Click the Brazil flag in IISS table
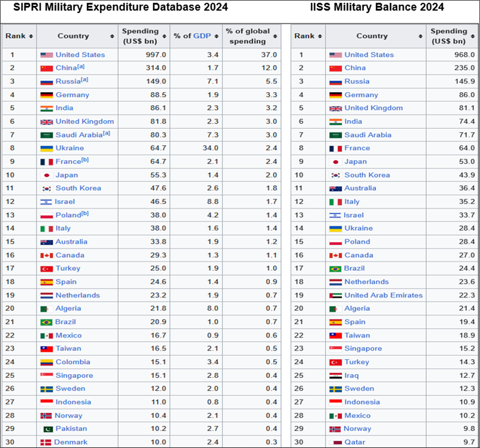 [335, 269]
